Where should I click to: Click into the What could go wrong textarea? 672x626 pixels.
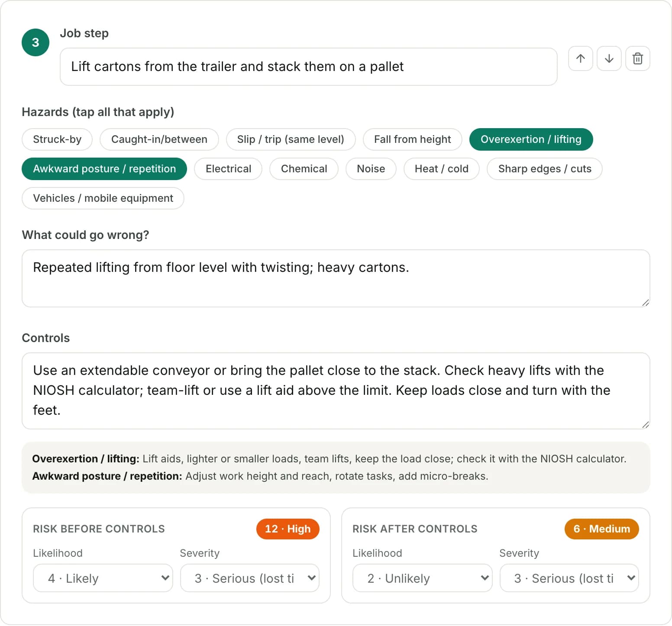coord(336,278)
